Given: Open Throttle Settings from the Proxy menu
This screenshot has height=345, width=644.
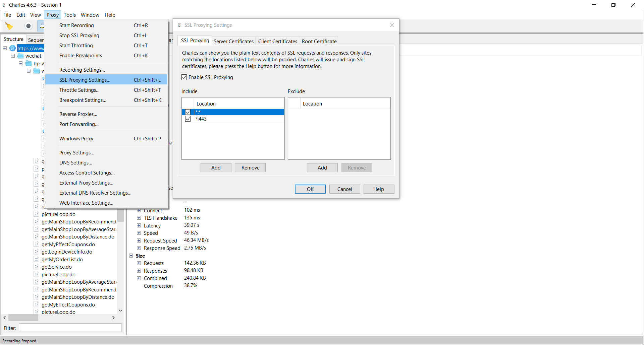Looking at the screenshot, I should pyautogui.click(x=106, y=90).
